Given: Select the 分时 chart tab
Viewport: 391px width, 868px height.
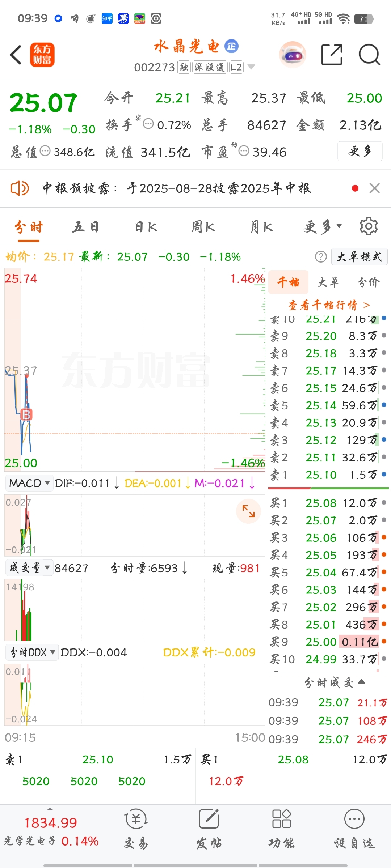Looking at the screenshot, I should 29,227.
